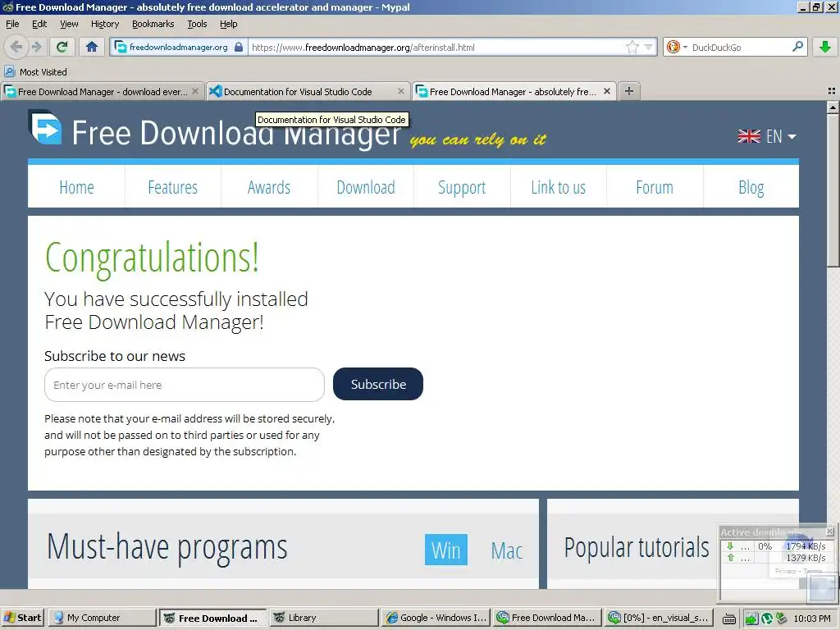Image resolution: width=840 pixels, height=630 pixels.
Task: Click the Windows Start button
Action: click(x=22, y=618)
